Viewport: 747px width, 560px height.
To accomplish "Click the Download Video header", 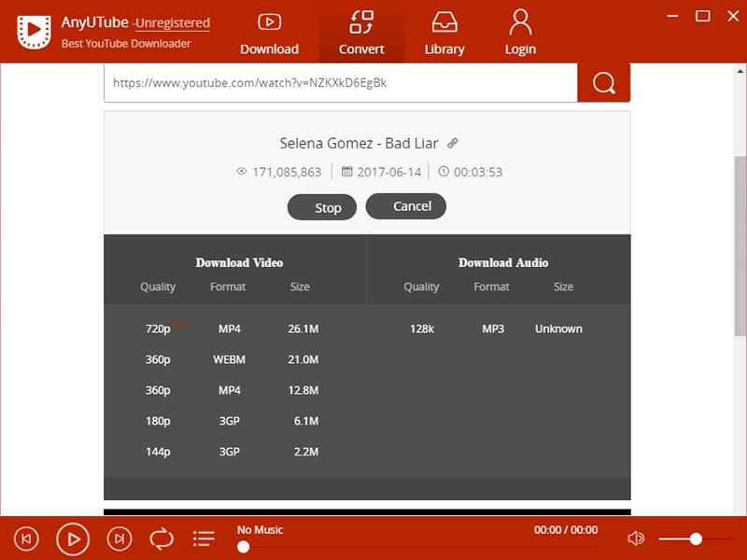I will pyautogui.click(x=239, y=263).
